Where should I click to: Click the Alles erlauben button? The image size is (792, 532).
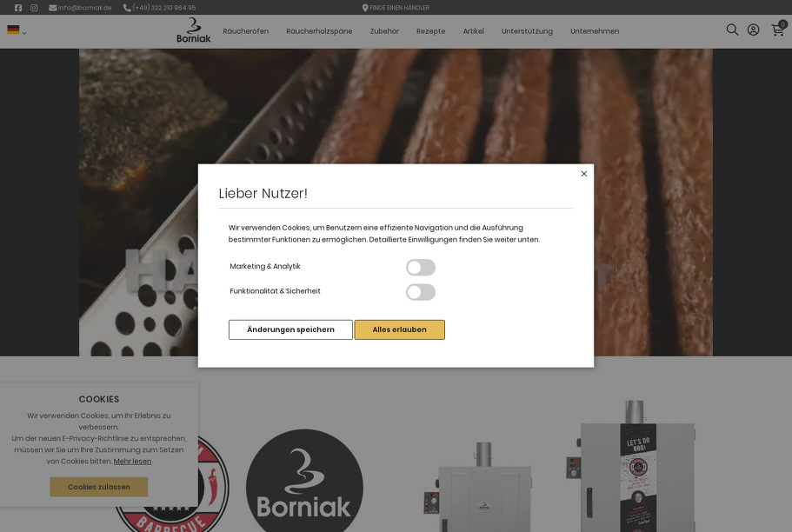coord(400,330)
